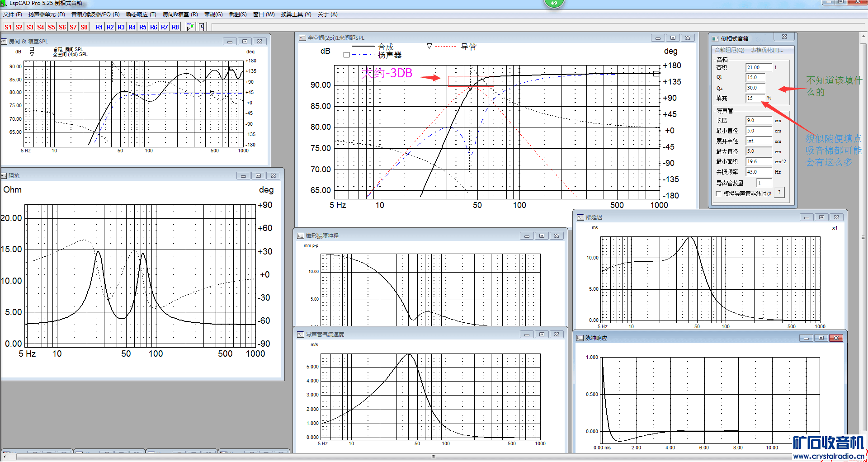Image resolution: width=868 pixels, height=462 pixels.
Task: Click the S6 toolbar button
Action: [x=62, y=27]
